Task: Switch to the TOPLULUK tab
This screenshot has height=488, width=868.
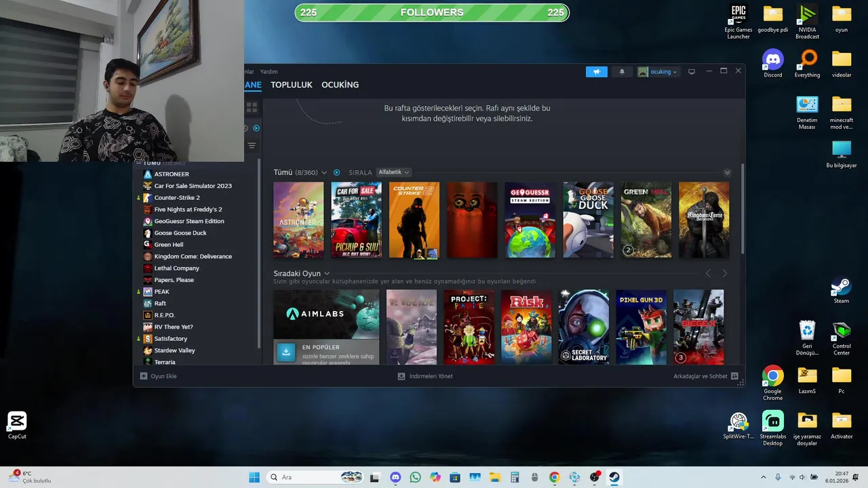Action: tap(292, 85)
